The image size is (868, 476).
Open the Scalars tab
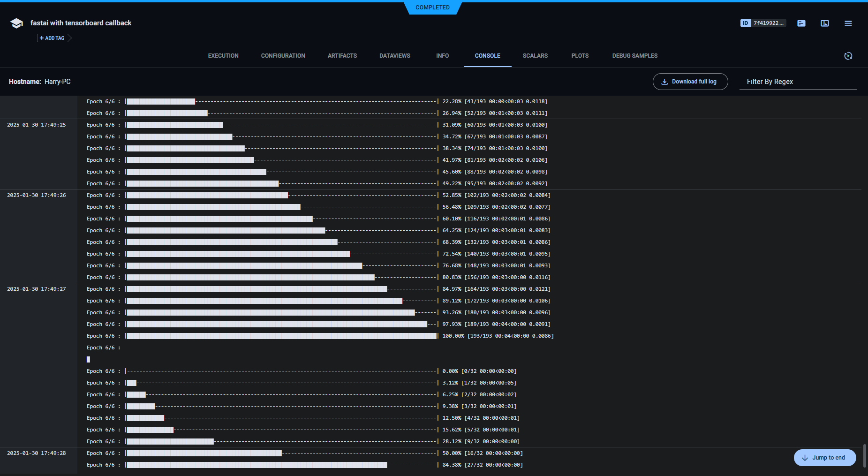click(535, 56)
